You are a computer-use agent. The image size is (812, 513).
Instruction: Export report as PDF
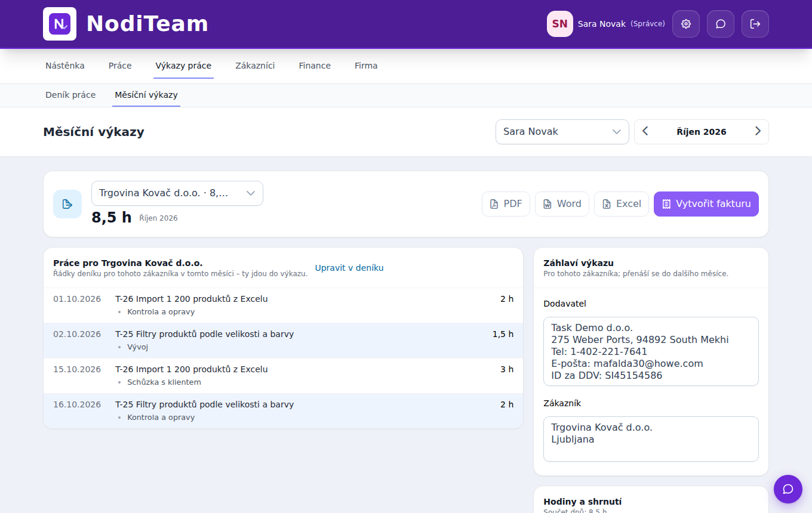[506, 204]
